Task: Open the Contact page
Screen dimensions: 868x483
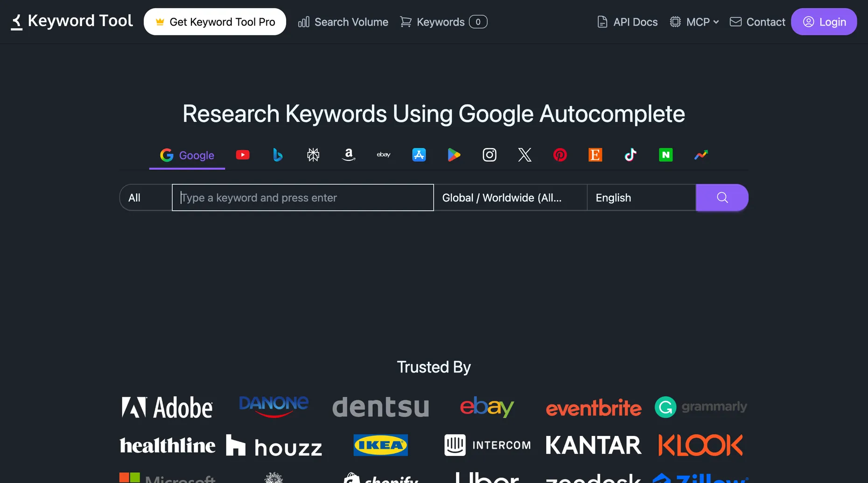Action: (757, 22)
